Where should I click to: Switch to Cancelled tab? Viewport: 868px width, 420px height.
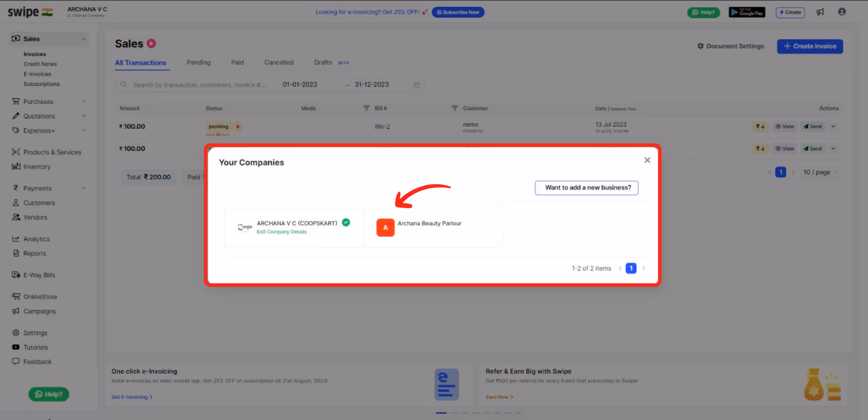pyautogui.click(x=279, y=62)
